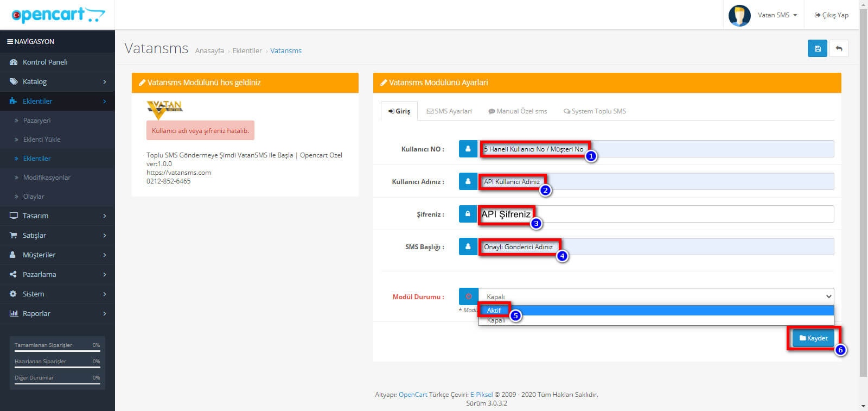
Task: Click the Raporlar chart icon
Action: click(14, 313)
